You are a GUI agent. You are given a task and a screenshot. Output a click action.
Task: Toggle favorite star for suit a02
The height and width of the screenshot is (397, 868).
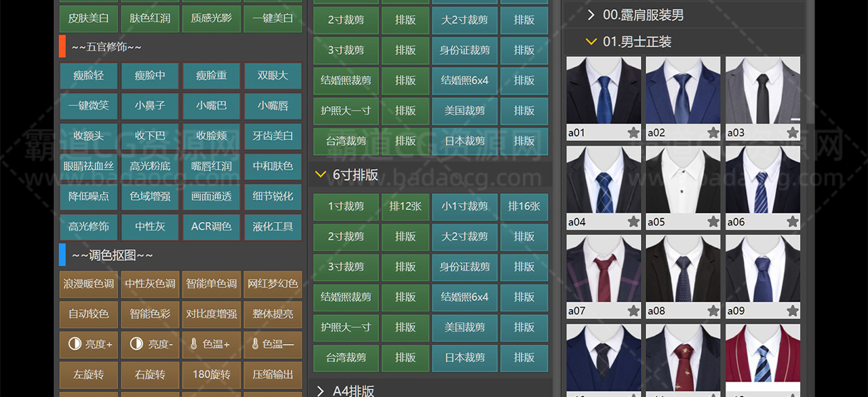(x=713, y=133)
